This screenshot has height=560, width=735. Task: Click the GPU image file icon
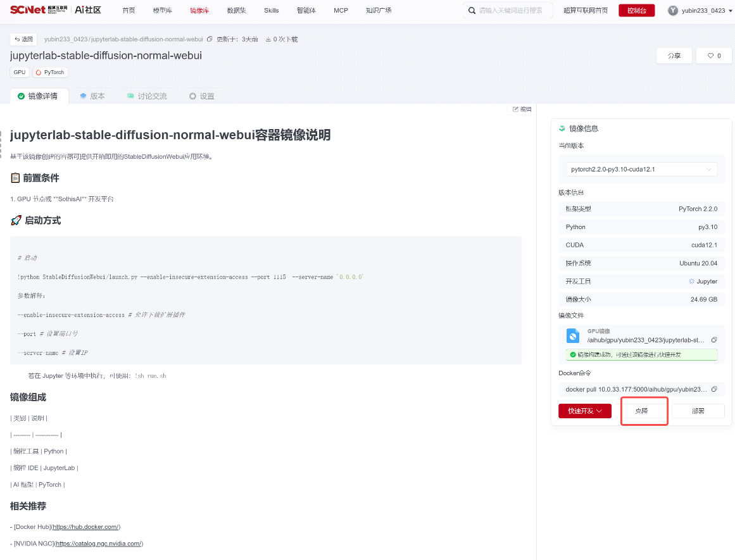pyautogui.click(x=573, y=335)
